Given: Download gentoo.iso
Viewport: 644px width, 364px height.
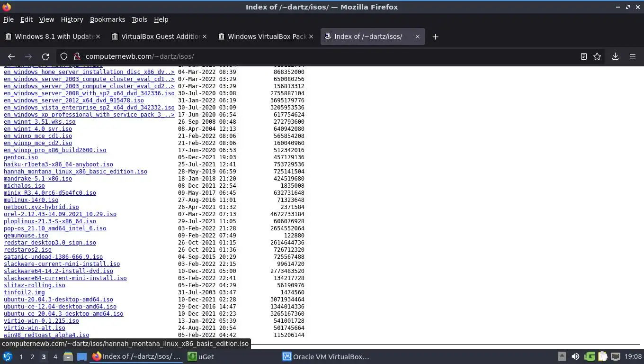Looking at the screenshot, I should click(x=21, y=157).
